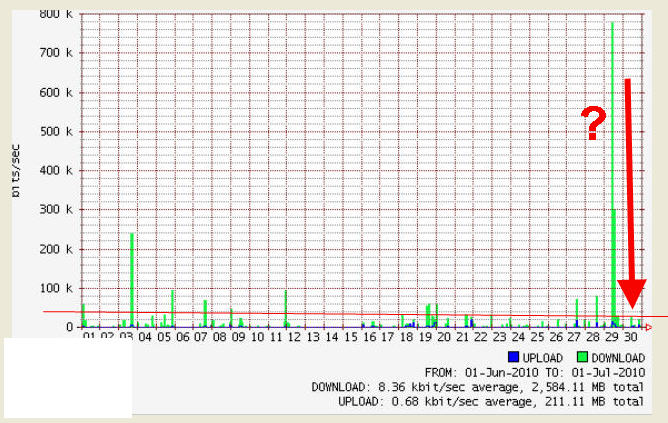Click the blank white box at bottom left
The width and height of the screenshot is (668, 423).
click(x=67, y=377)
